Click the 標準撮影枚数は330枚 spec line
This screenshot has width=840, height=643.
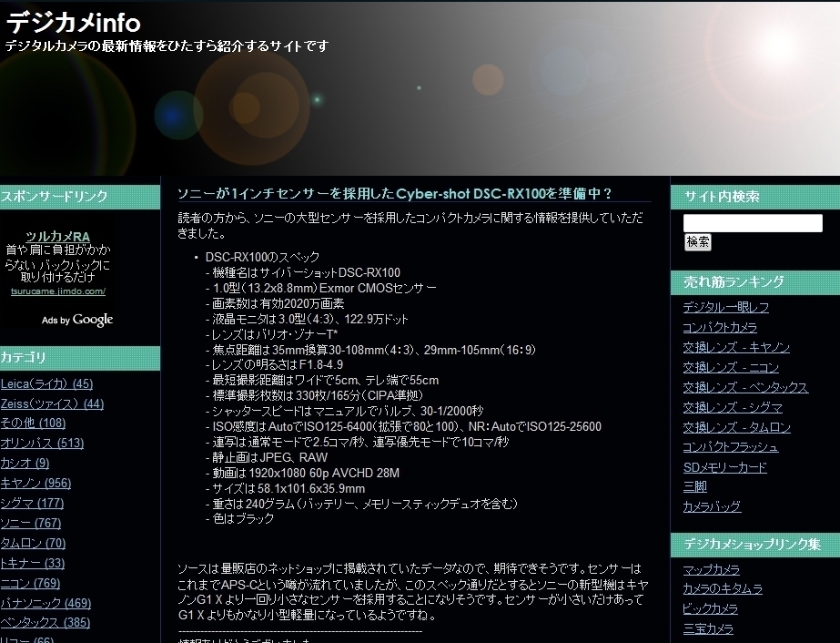[x=314, y=396]
